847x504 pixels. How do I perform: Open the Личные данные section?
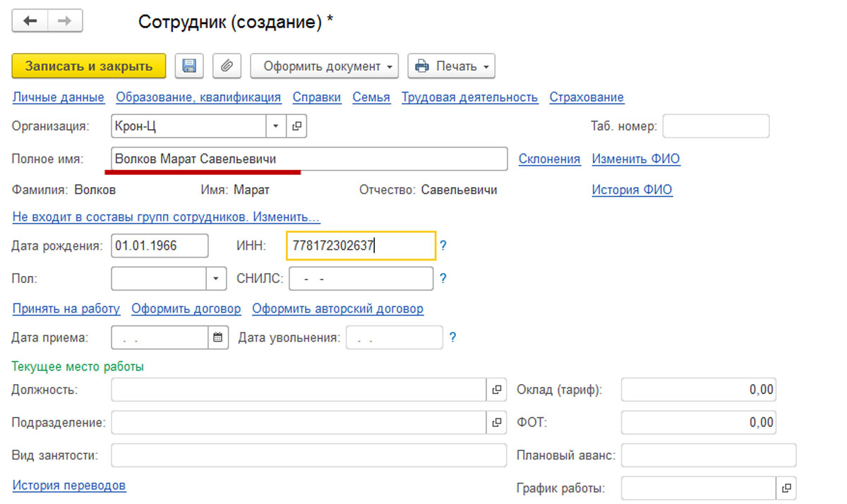coord(58,97)
